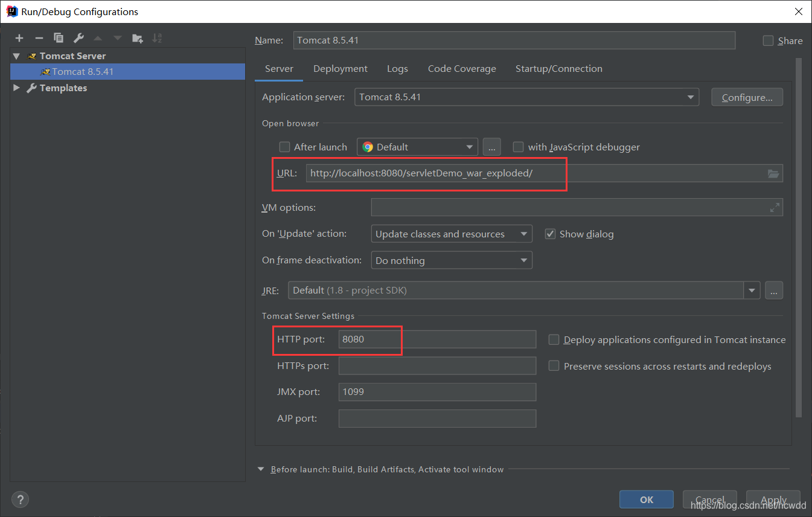This screenshot has width=812, height=517.
Task: Click the OK button
Action: 647,499
